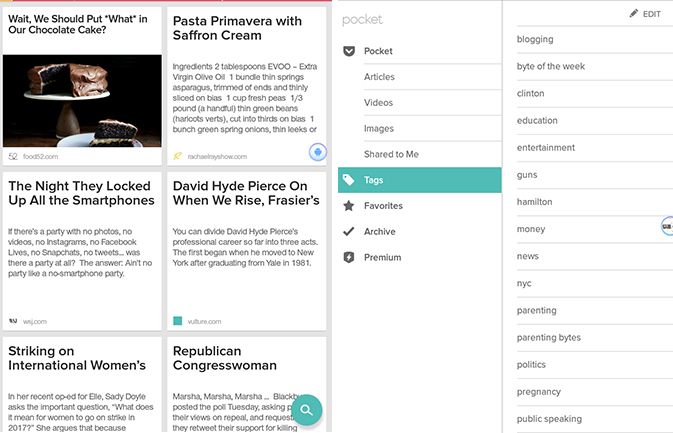The image size is (673, 433).
Task: Tap the teal search floating button
Action: click(308, 409)
